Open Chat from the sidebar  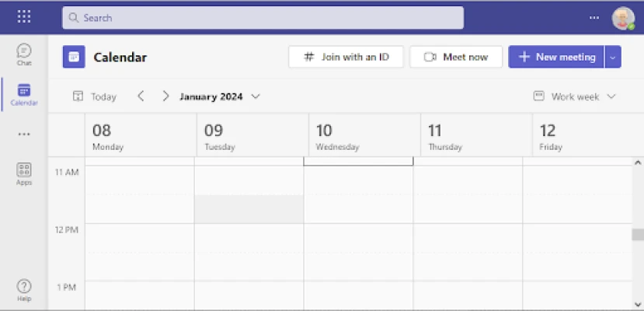click(24, 54)
